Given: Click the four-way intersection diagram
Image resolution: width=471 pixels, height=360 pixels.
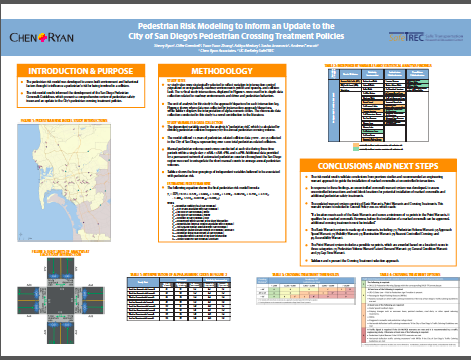Looking at the screenshot, I should (61, 300).
